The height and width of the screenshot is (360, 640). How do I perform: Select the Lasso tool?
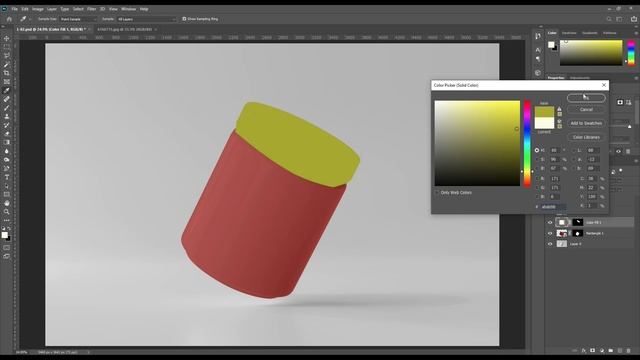(x=7, y=56)
